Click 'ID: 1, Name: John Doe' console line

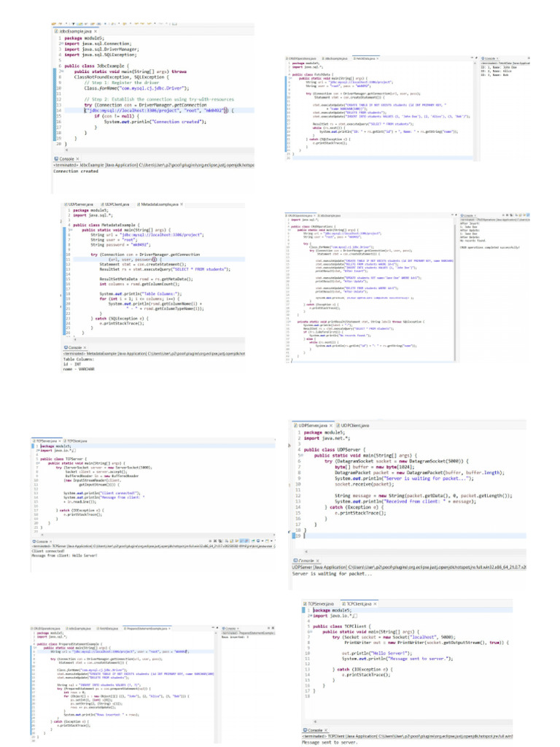pyautogui.click(x=498, y=67)
